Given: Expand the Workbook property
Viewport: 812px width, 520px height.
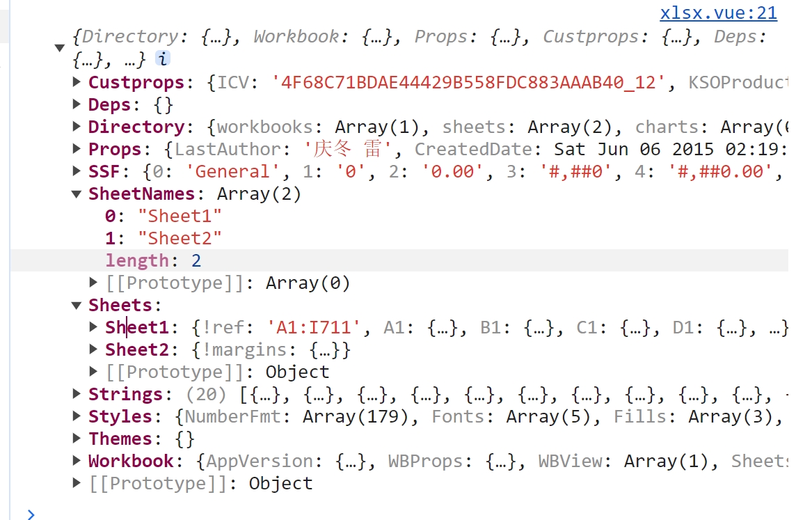Looking at the screenshot, I should click(77, 461).
